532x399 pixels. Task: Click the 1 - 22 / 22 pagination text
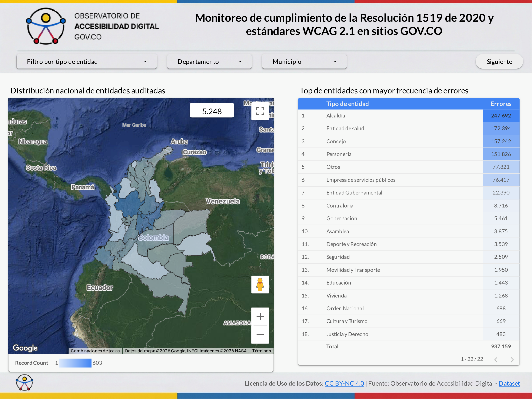click(x=472, y=359)
